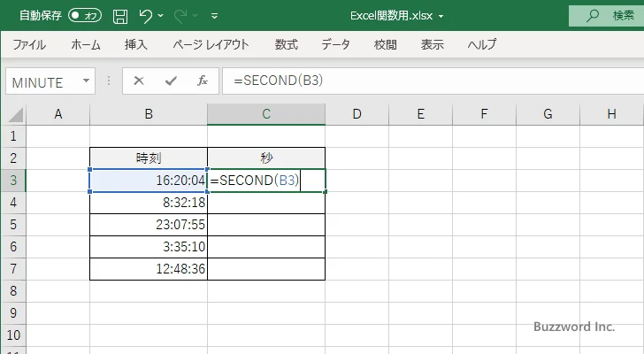Image resolution: width=644 pixels, height=354 pixels.
Task: Switch to the 校閲 tab
Action: 386,44
